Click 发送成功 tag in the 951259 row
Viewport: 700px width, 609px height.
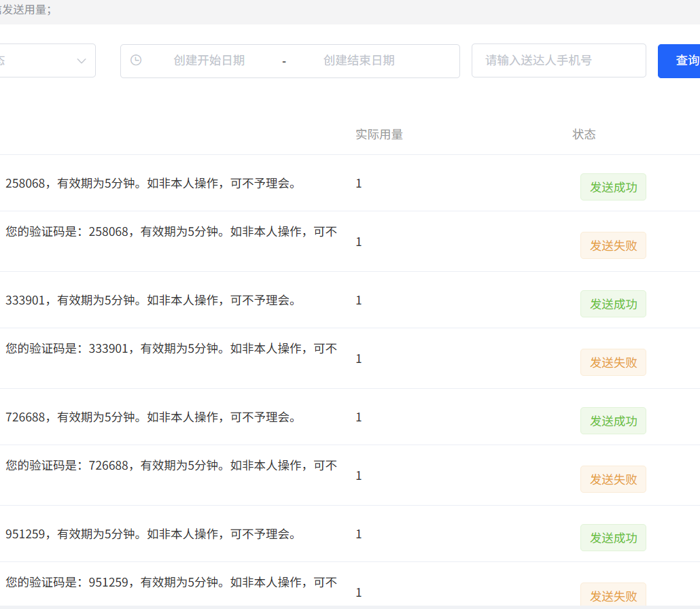[614, 538]
